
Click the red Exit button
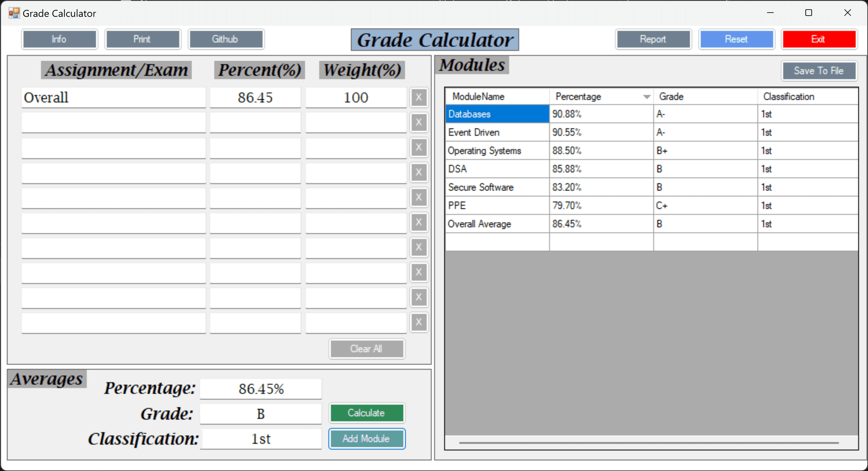(819, 39)
